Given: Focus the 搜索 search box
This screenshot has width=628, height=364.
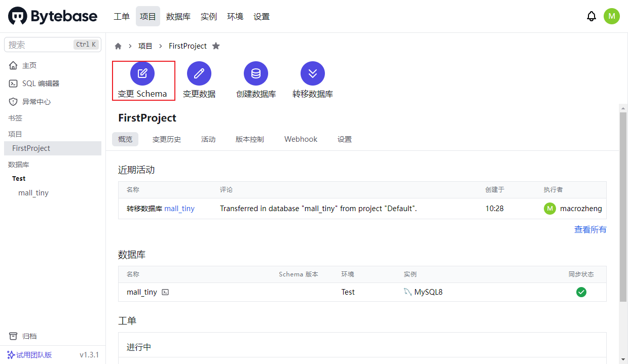Looking at the screenshot, I should tap(53, 45).
